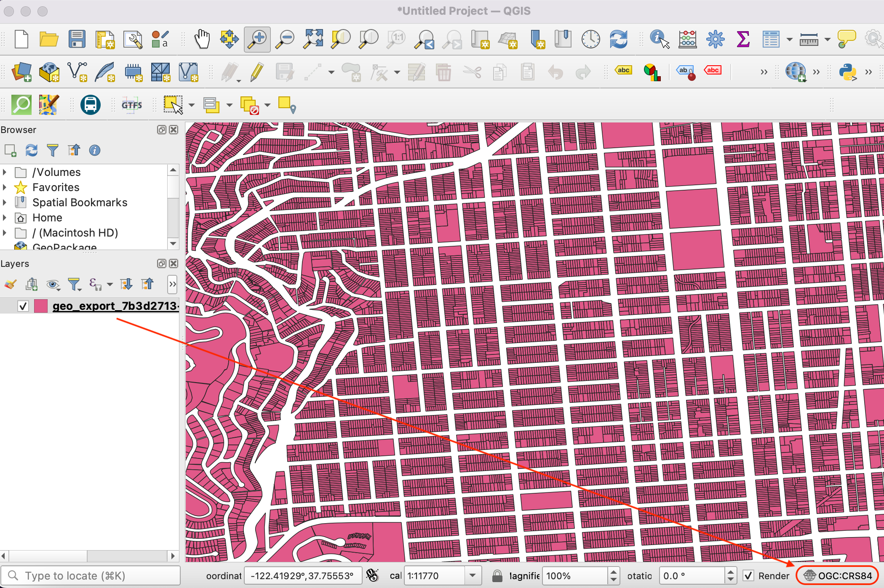Click the Refresh map icon
The image size is (884, 588).
[x=618, y=40]
